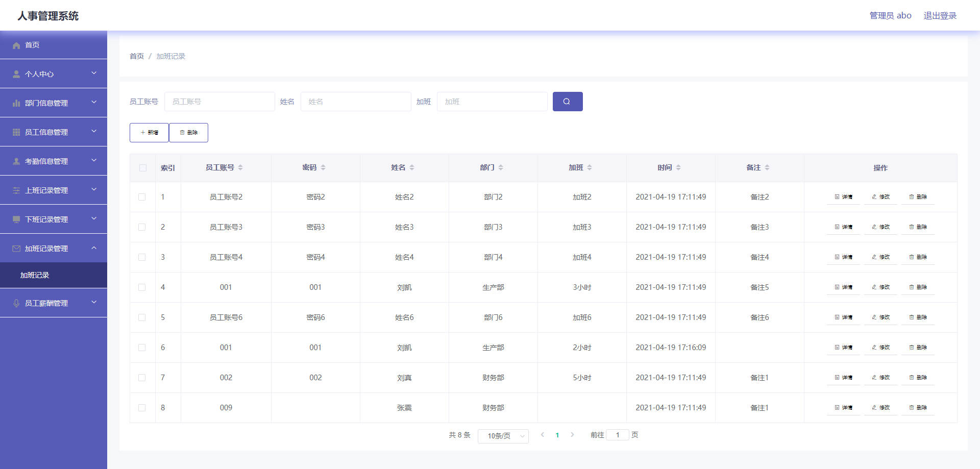980x469 pixels.
Task: Open 考勤信息管理 menu
Action: [x=54, y=161]
